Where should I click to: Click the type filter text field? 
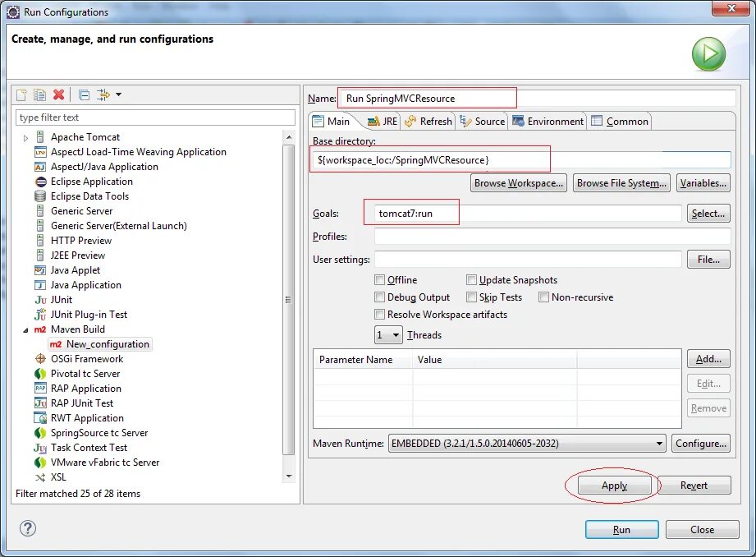click(155, 117)
